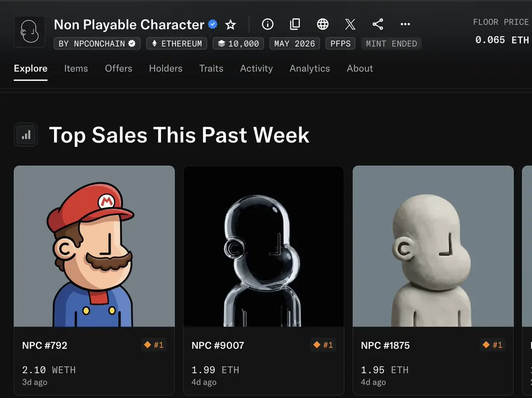Click the 10,000 items supply chip
532x398 pixels.
tap(239, 43)
